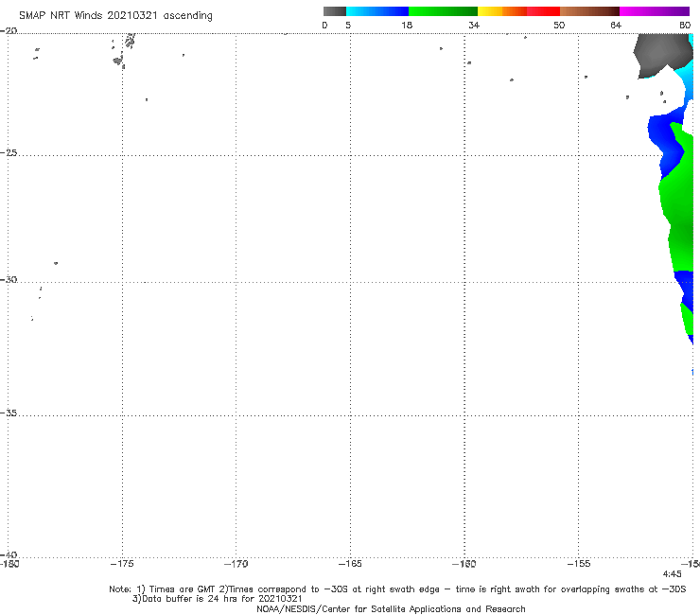Screen dimensions: 700x615
Task: Click the swath time label "4:45"
Action: click(672, 574)
